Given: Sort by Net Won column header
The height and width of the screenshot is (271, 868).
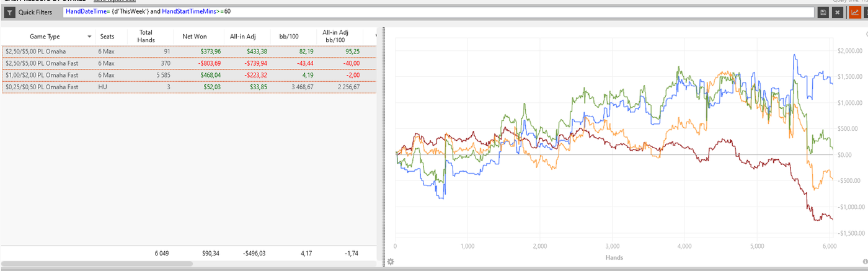Looking at the screenshot, I should 195,37.
